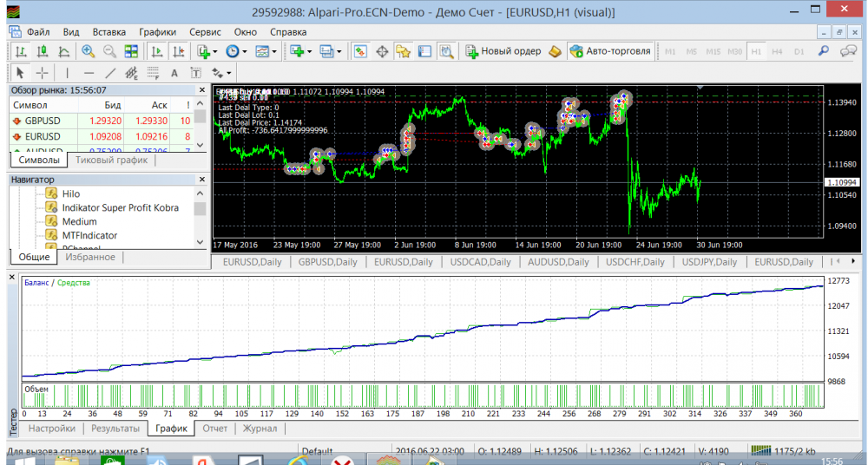Toggle Navigator panel star-folder icon
Screen dimensions: 868x465
pyautogui.click(x=403, y=51)
